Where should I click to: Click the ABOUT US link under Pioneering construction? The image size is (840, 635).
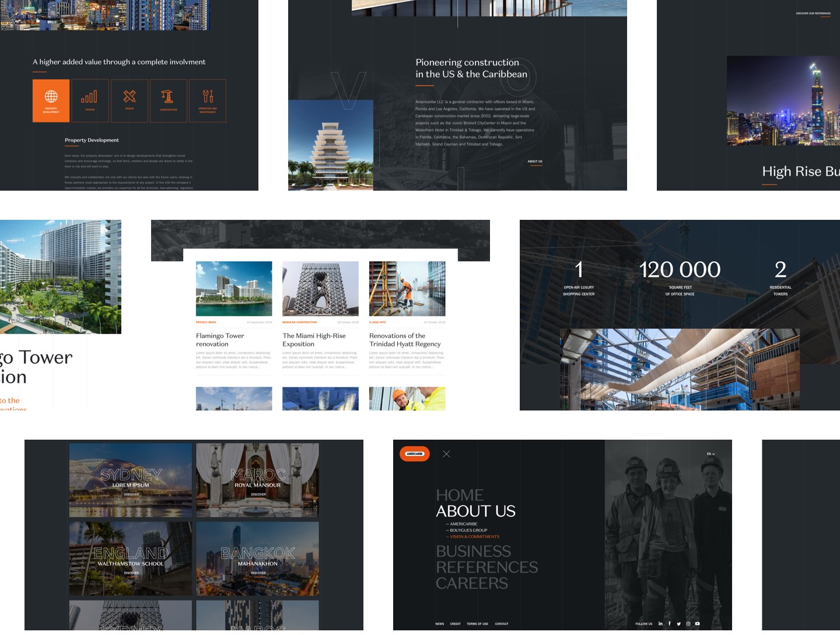(x=535, y=162)
